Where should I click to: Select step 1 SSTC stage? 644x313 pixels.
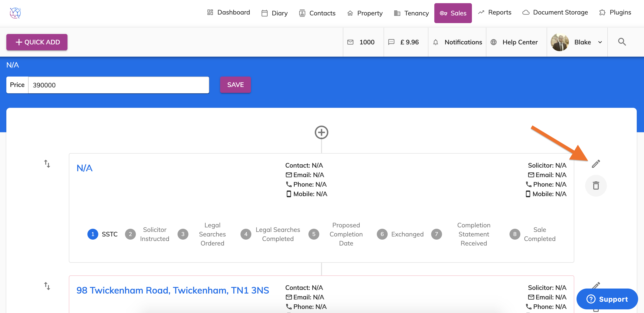(x=93, y=234)
